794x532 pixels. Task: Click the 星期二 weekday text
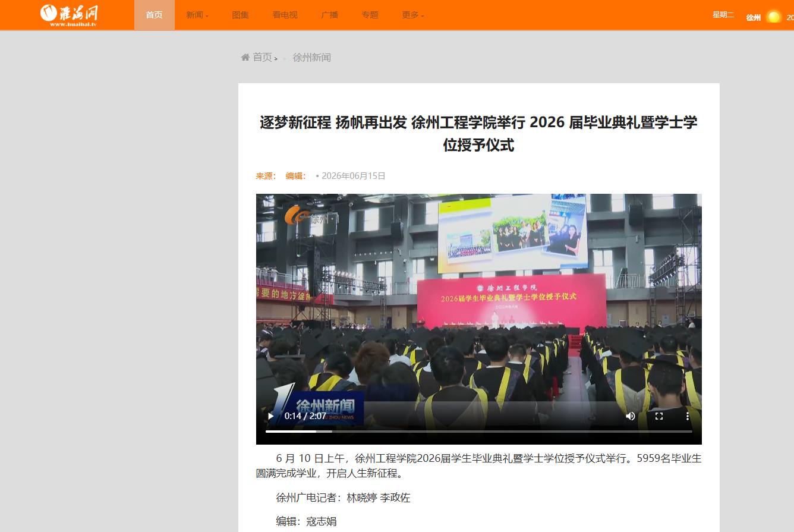pos(723,15)
